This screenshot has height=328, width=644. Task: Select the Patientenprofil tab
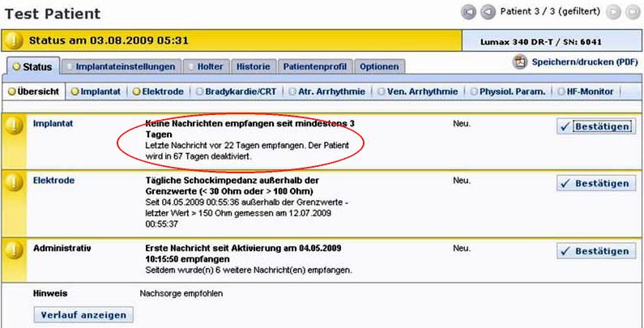pos(315,67)
